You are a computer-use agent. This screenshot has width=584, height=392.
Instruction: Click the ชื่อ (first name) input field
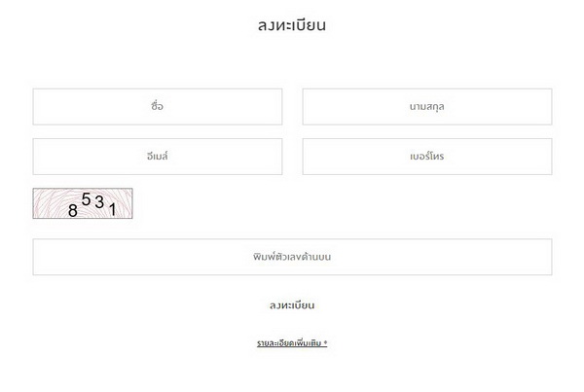[158, 107]
